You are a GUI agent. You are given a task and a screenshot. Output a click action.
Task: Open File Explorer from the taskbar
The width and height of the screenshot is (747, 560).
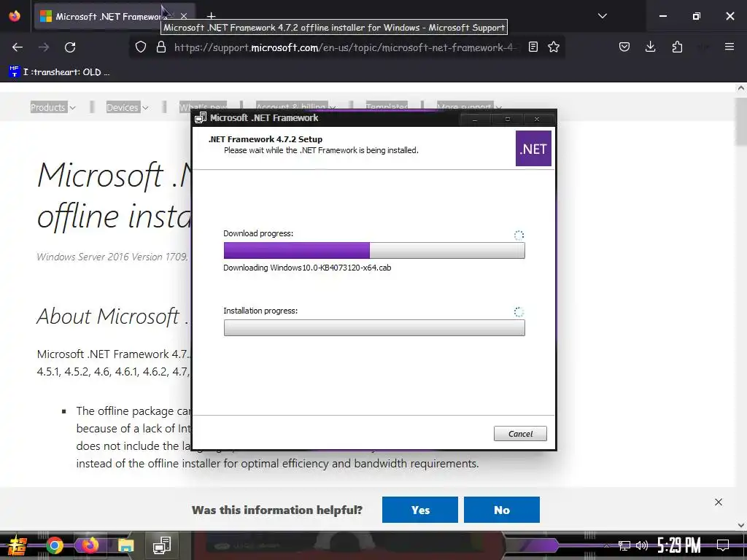[x=125, y=546]
